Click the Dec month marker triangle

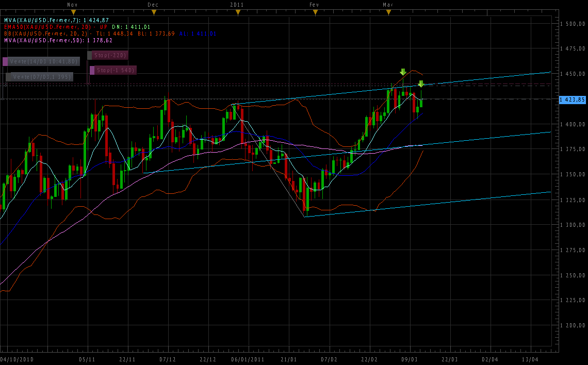(153, 11)
